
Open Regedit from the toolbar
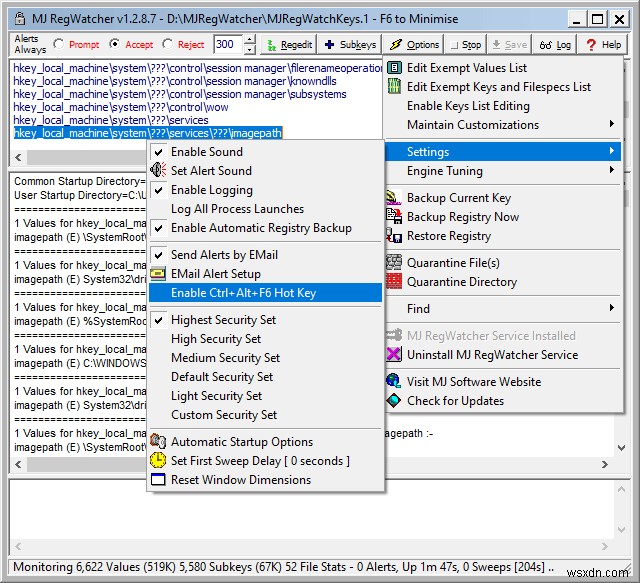pos(289,45)
